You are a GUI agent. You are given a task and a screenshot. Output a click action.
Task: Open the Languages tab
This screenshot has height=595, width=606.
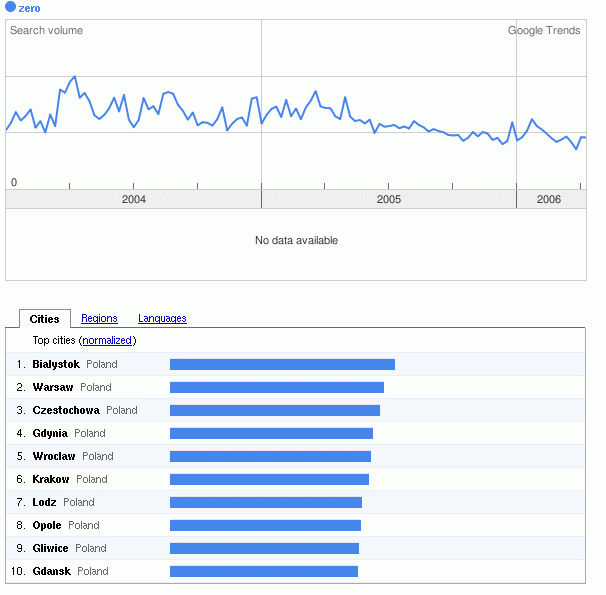click(162, 318)
